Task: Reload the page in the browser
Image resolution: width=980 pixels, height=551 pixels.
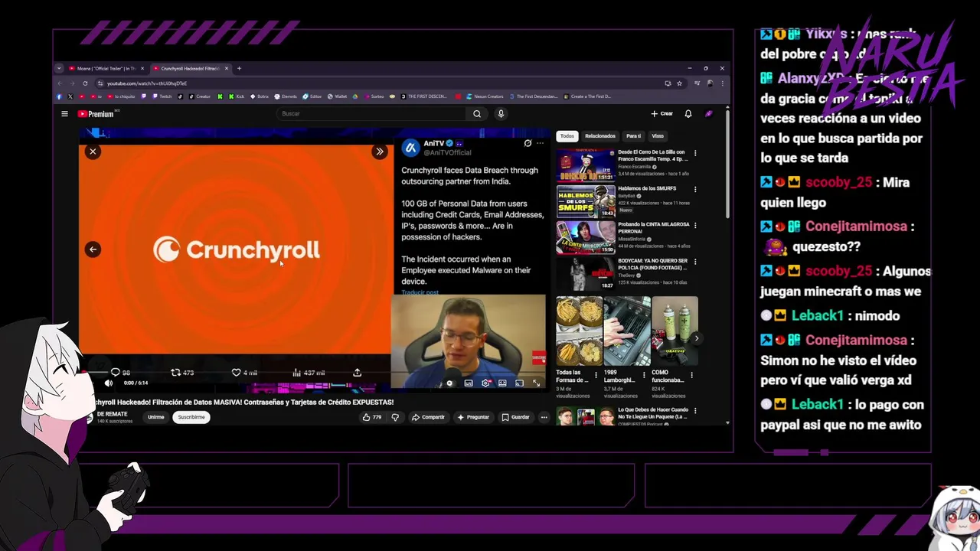Action: 85,83
